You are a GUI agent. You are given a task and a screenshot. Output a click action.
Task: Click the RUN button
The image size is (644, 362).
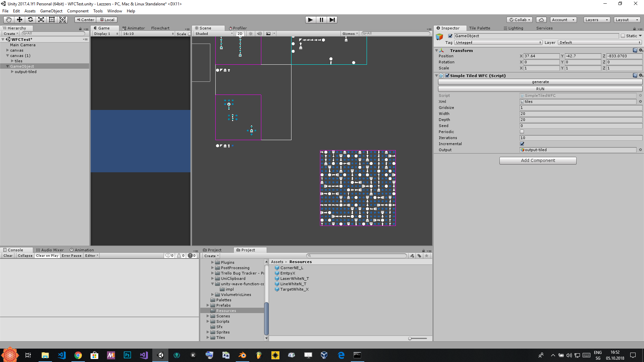click(x=540, y=89)
